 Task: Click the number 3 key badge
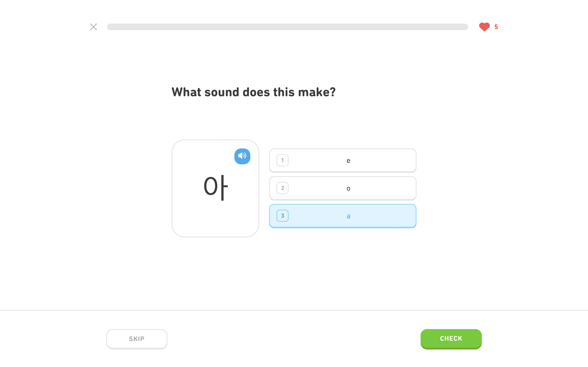[282, 216]
